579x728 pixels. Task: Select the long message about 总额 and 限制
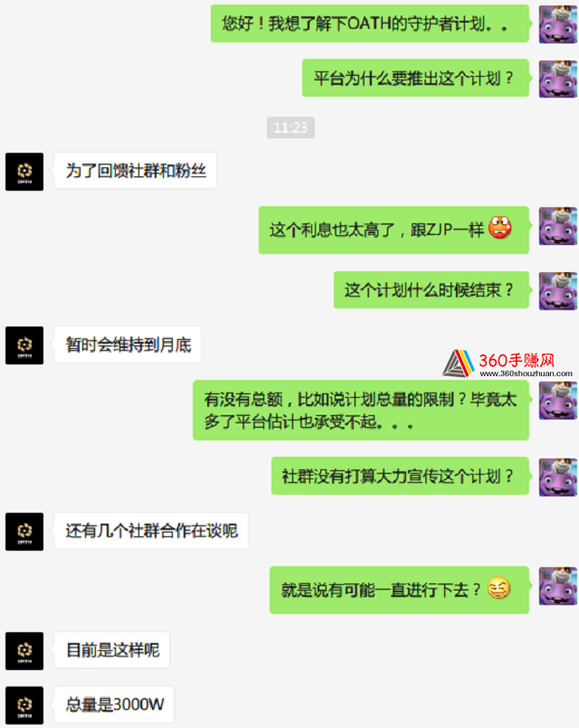361,411
